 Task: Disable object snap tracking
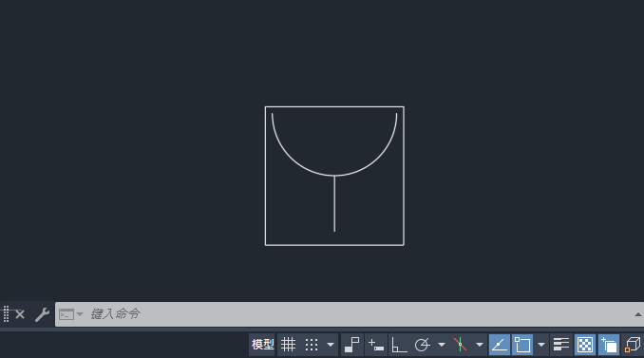click(x=499, y=345)
